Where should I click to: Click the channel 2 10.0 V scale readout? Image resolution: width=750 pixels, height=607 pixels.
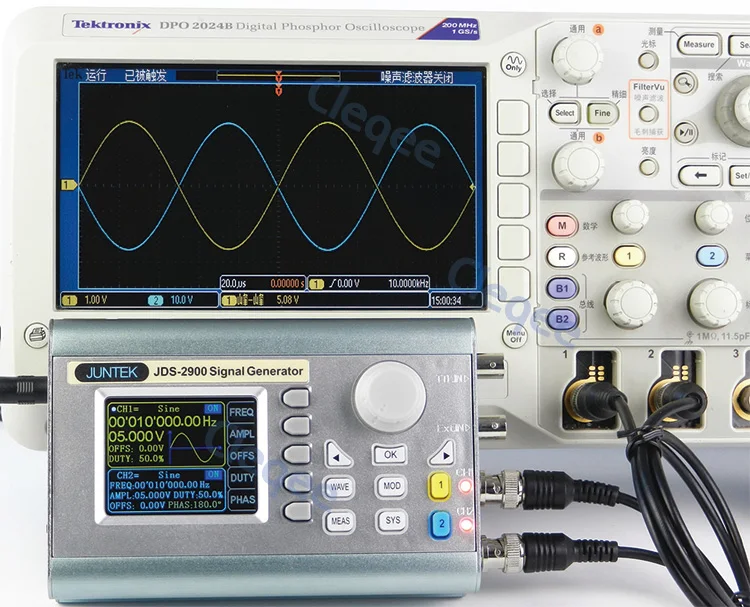[x=182, y=300]
